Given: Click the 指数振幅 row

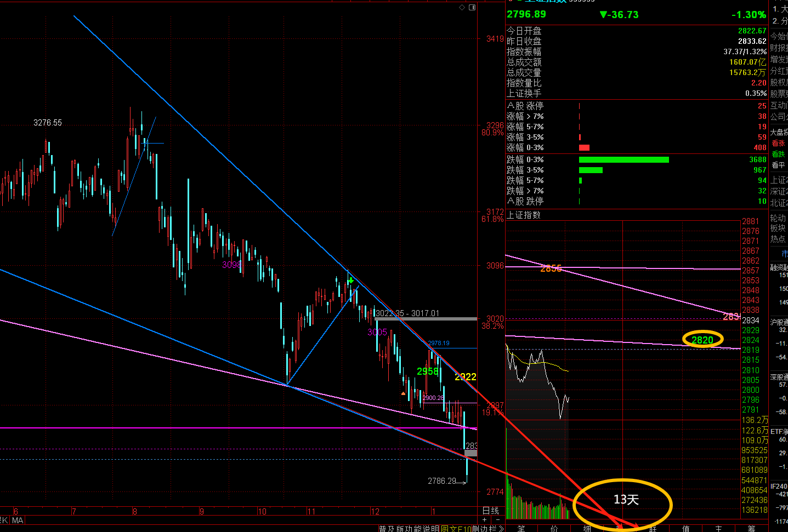Looking at the screenshot, I should (x=637, y=52).
